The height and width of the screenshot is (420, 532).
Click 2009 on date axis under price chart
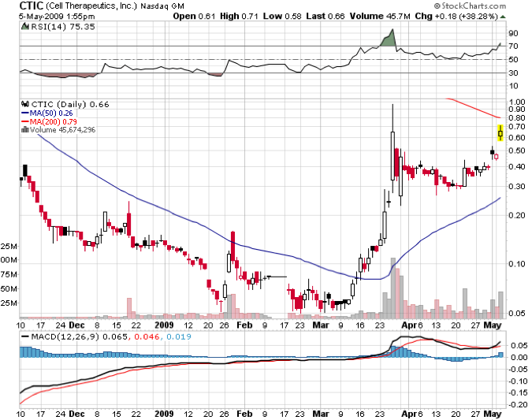(x=164, y=325)
